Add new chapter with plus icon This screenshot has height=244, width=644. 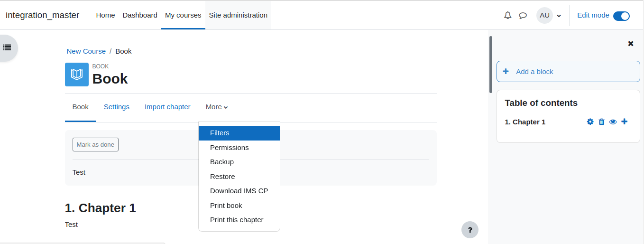(624, 122)
